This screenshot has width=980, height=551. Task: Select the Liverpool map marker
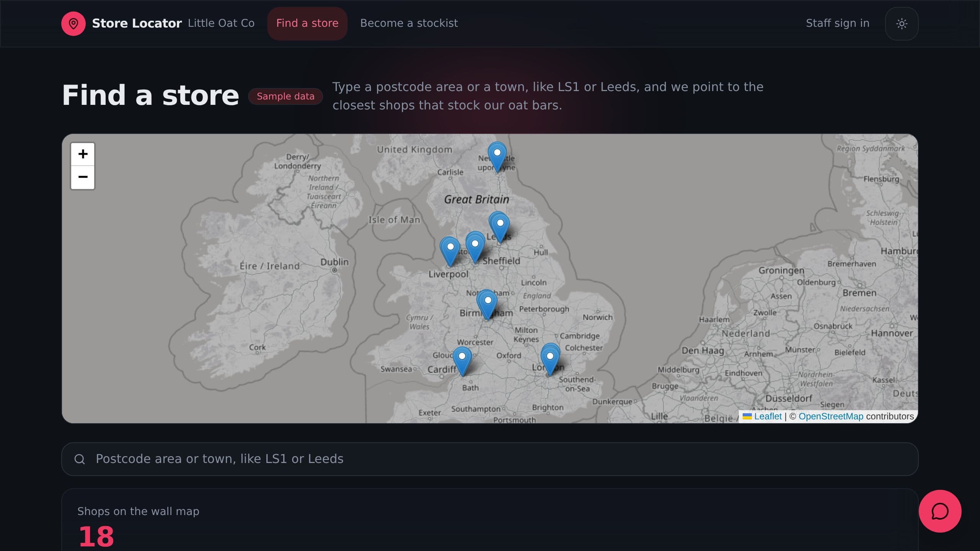[x=450, y=251]
